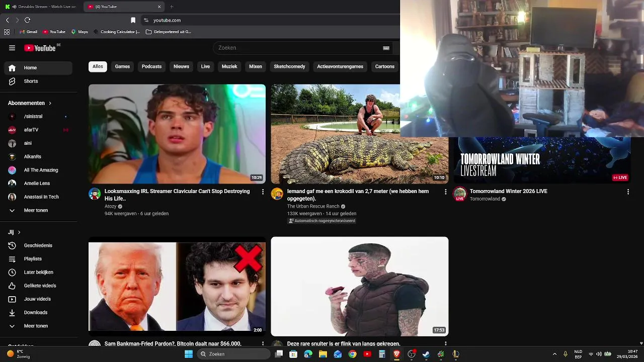
Task: Select the Games filter chip
Action: 122,66
